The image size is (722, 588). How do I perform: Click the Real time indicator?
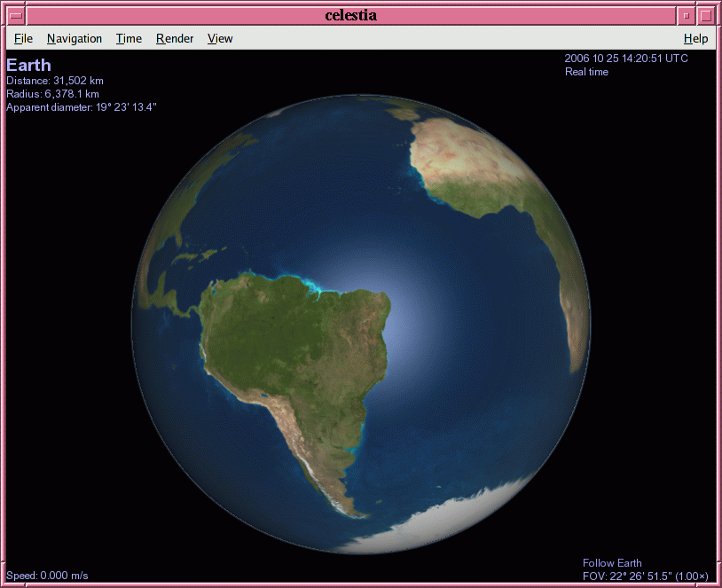click(586, 72)
